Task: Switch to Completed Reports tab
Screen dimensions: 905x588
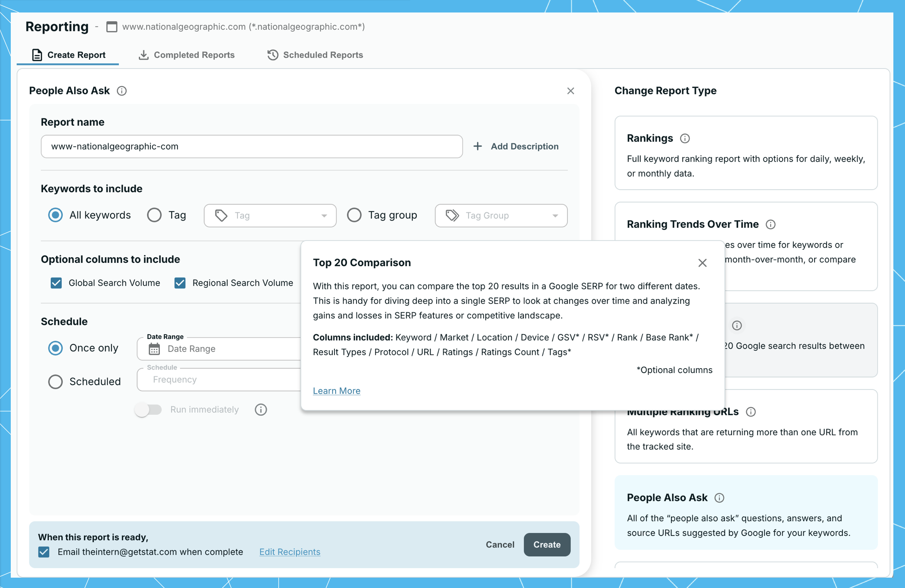Action: tap(187, 55)
